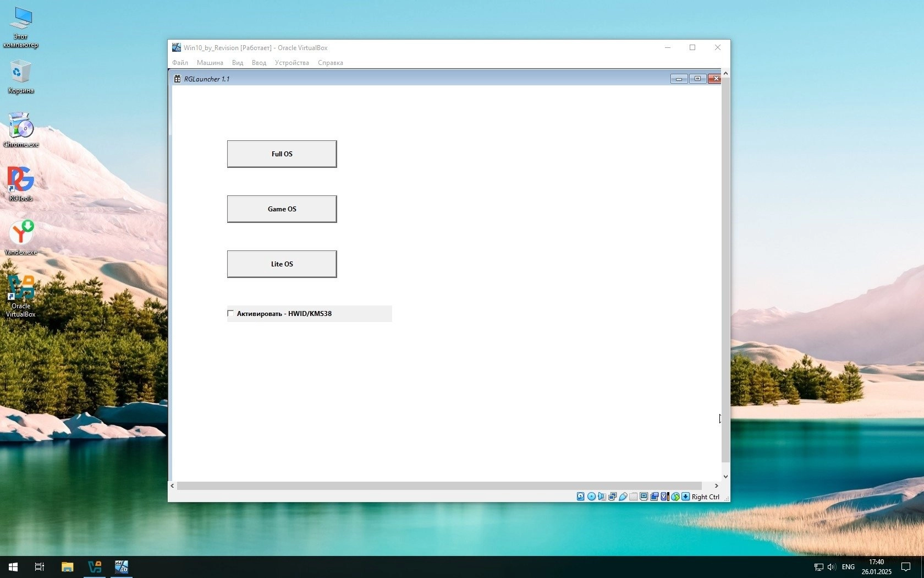The width and height of the screenshot is (924, 578).
Task: Click the mouse integration status icon
Action: coord(675,497)
